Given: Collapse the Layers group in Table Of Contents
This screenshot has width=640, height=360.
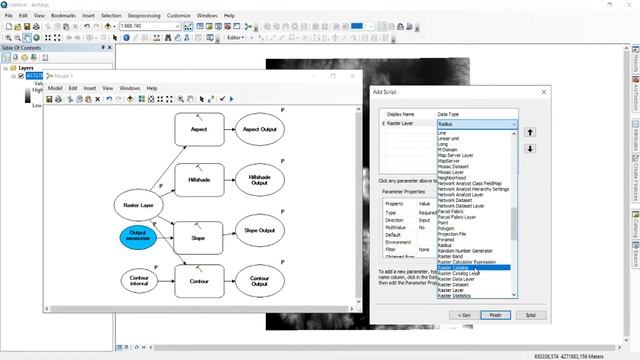Looking at the screenshot, I should [6, 68].
